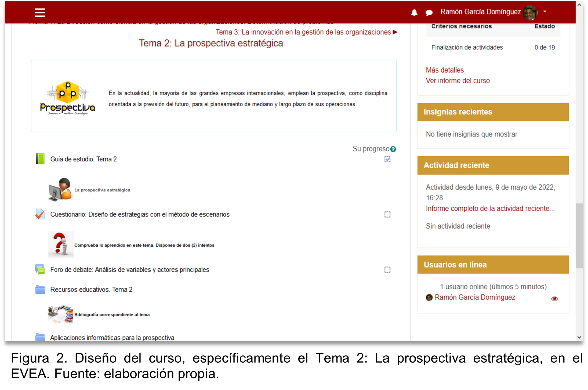The height and width of the screenshot is (390, 588).
Task: Click the Usuarios en línea block header
Action: point(493,265)
